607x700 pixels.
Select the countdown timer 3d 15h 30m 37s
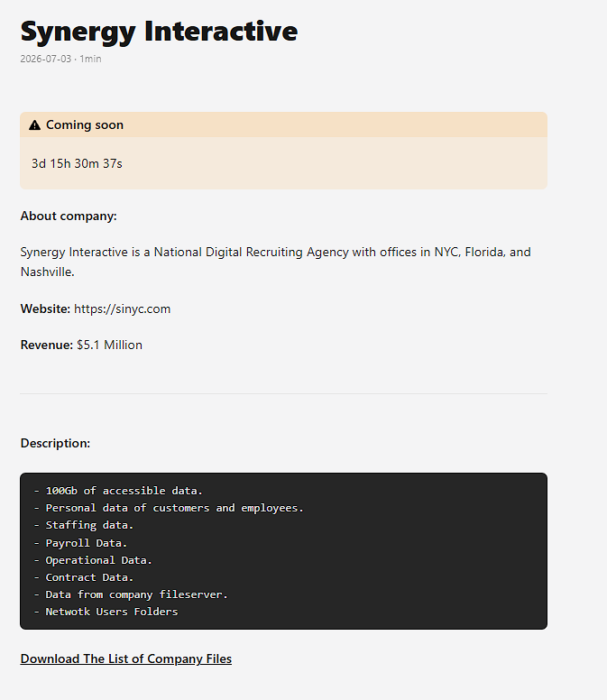pyautogui.click(x=77, y=164)
